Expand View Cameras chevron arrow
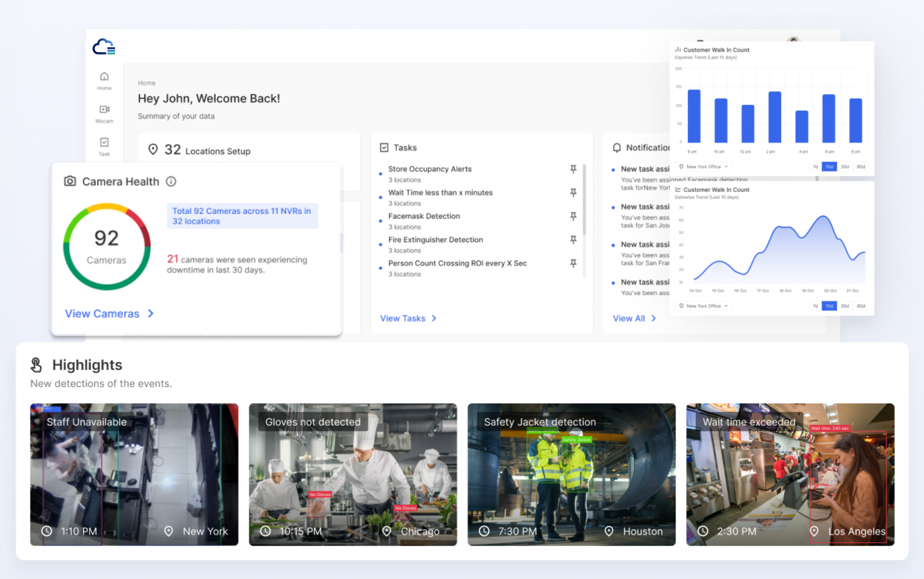Image resolution: width=924 pixels, height=579 pixels. tap(151, 314)
